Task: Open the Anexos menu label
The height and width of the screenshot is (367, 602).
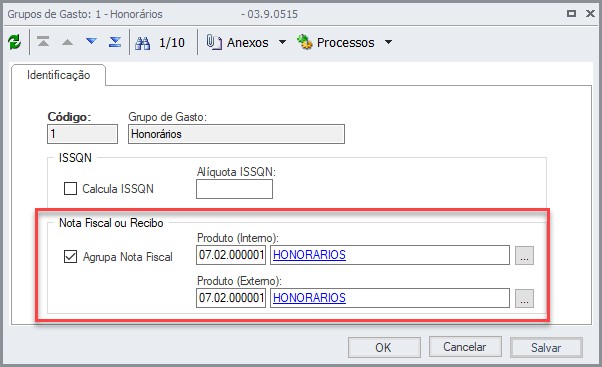Action: coord(248,43)
